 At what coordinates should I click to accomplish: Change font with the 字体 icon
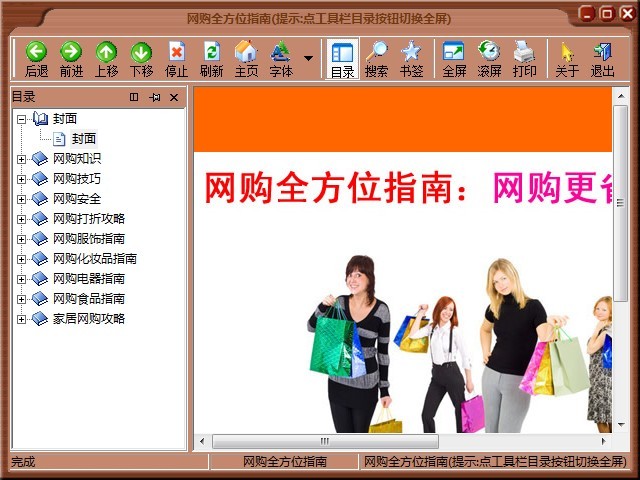coord(281,59)
